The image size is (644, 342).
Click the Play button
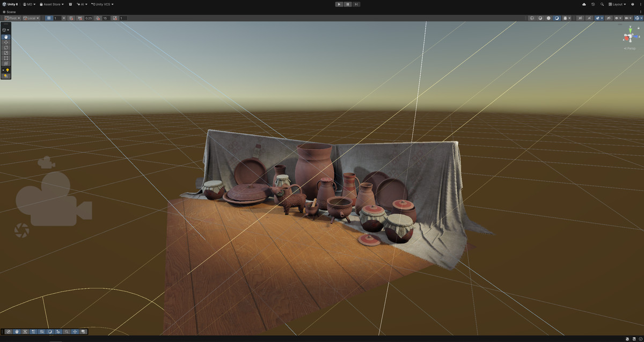point(339,4)
